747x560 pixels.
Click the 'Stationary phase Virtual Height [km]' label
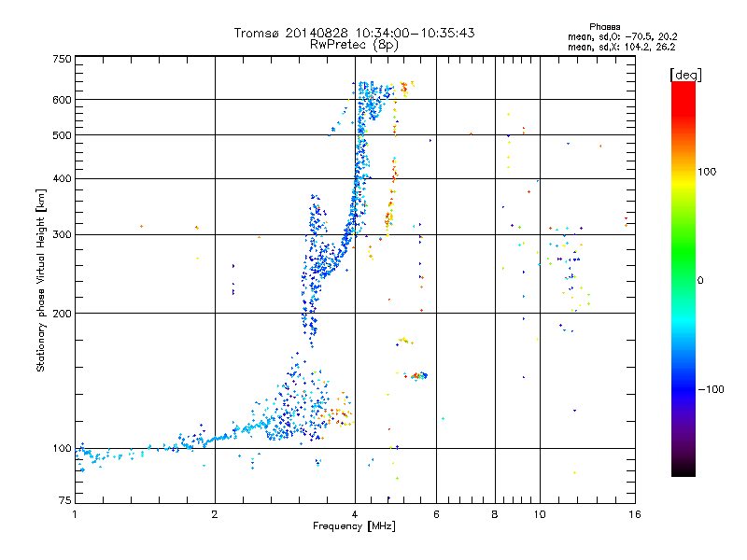[x=41, y=281]
